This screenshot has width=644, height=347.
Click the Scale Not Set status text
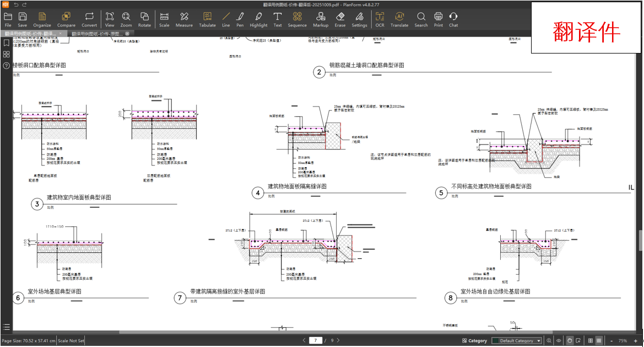71,341
